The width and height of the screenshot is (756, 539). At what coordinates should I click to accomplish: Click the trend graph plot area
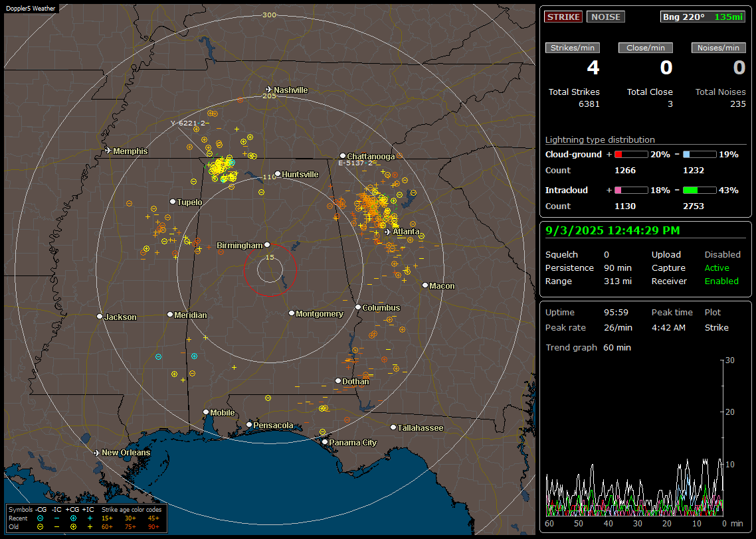634,438
